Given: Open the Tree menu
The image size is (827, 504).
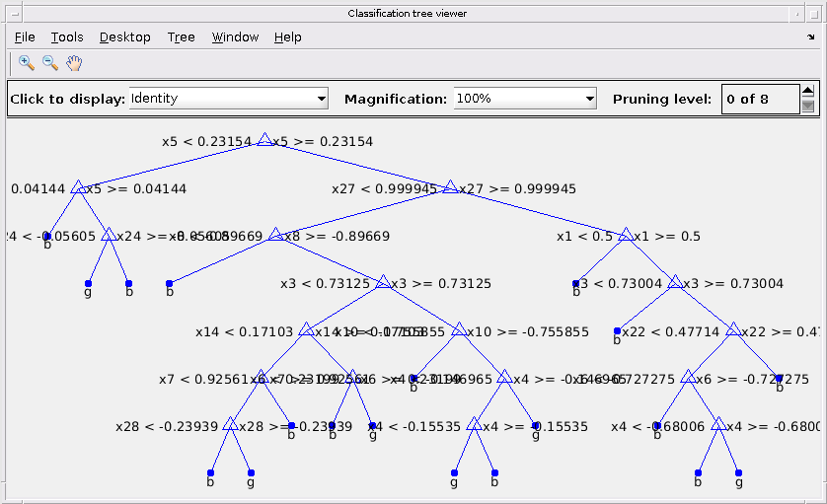Looking at the screenshot, I should (x=181, y=36).
